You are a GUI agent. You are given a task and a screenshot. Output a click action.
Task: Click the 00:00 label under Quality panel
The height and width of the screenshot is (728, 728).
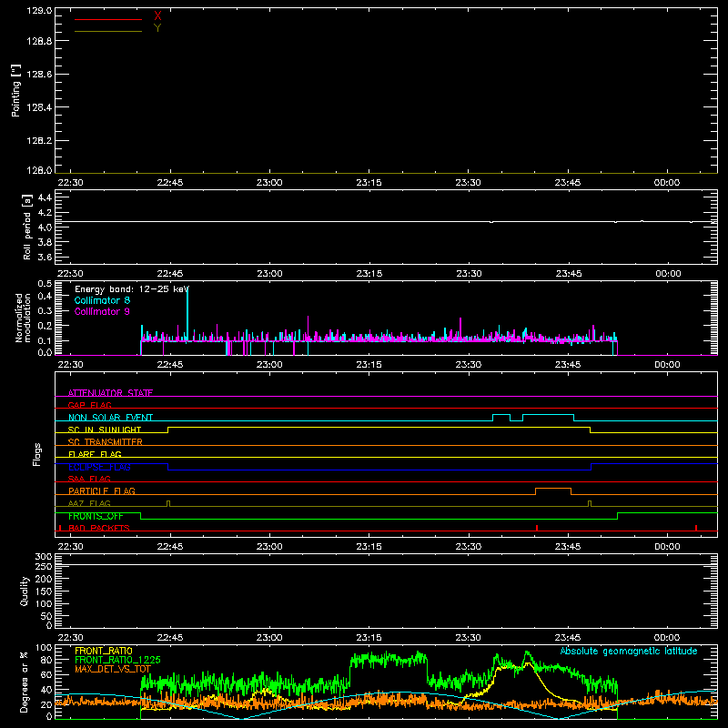click(x=667, y=638)
